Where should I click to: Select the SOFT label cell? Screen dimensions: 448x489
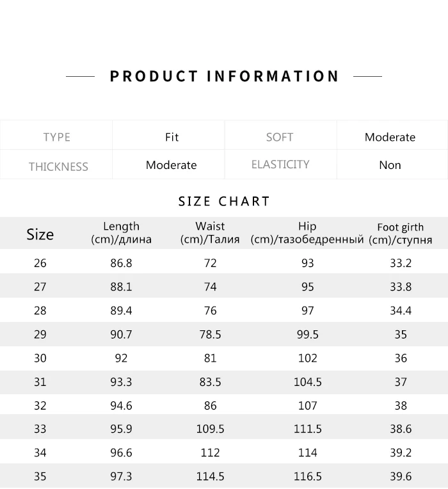(x=280, y=137)
